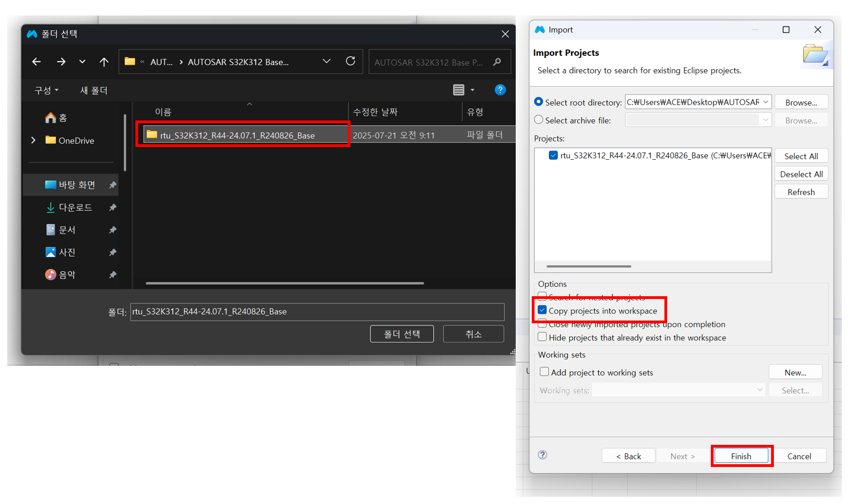This screenshot has width=854, height=504.
Task: Click the forward navigation arrow
Action: 61,62
